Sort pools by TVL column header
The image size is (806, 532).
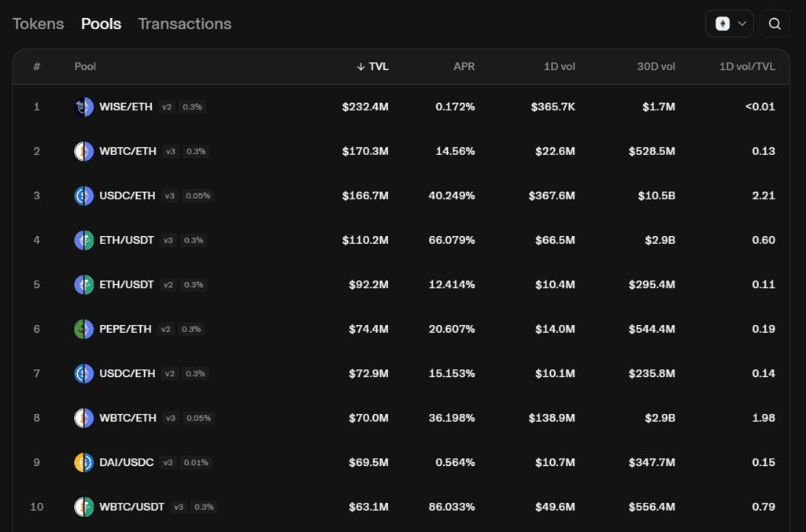pos(372,66)
